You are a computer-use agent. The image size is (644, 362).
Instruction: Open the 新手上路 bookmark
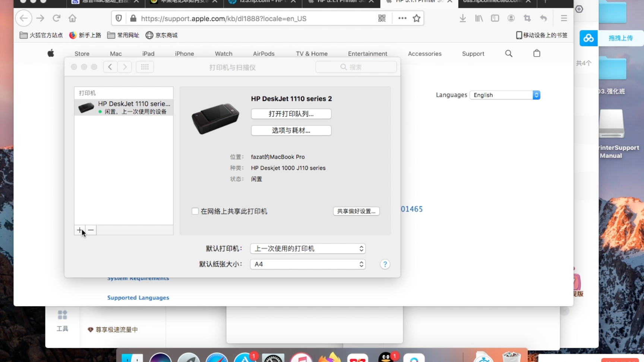tap(85, 35)
